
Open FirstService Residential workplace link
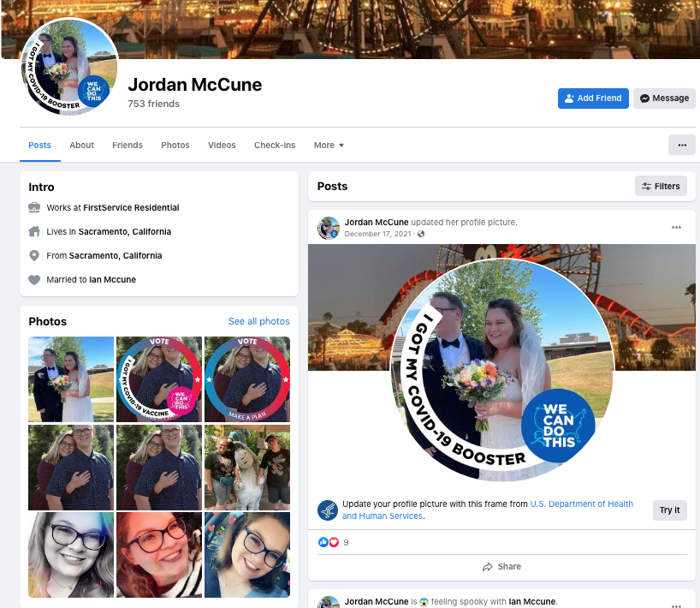[x=131, y=208]
